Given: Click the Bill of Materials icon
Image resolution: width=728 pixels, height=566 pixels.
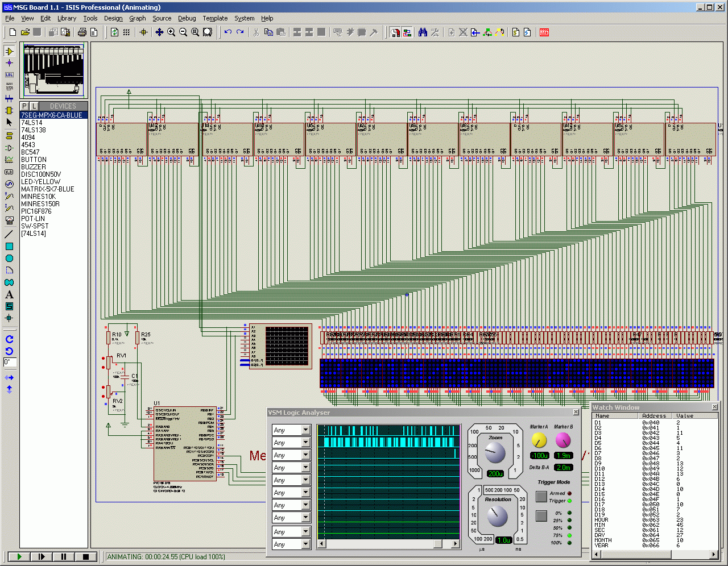Looking at the screenshot, I should point(516,32).
